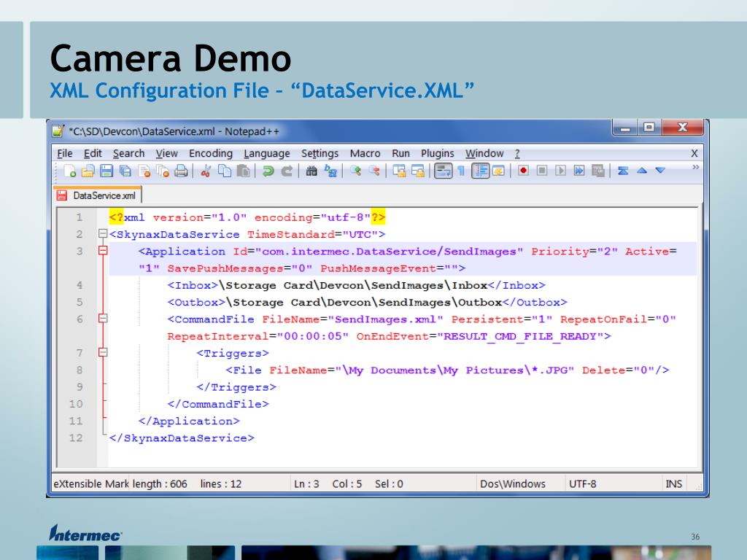The width and height of the screenshot is (747, 560).
Task: Expand the toolbar overflow chevron
Action: (694, 168)
